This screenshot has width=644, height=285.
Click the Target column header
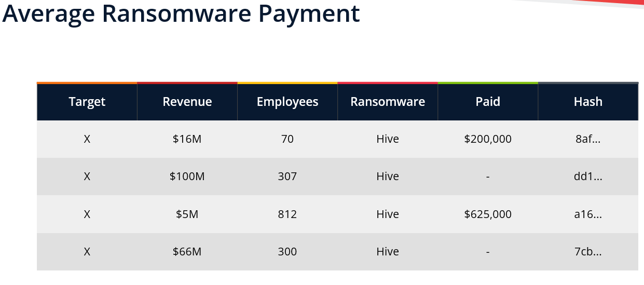(87, 102)
